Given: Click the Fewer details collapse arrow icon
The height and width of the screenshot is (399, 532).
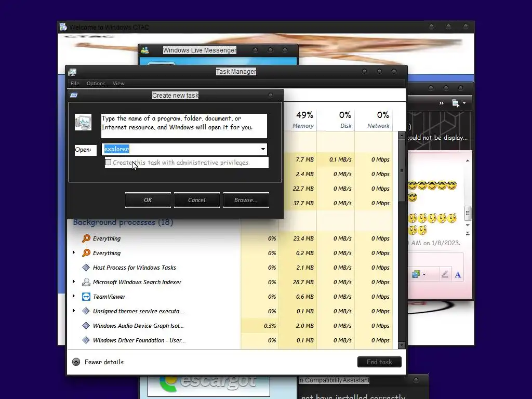Looking at the screenshot, I should [x=76, y=362].
